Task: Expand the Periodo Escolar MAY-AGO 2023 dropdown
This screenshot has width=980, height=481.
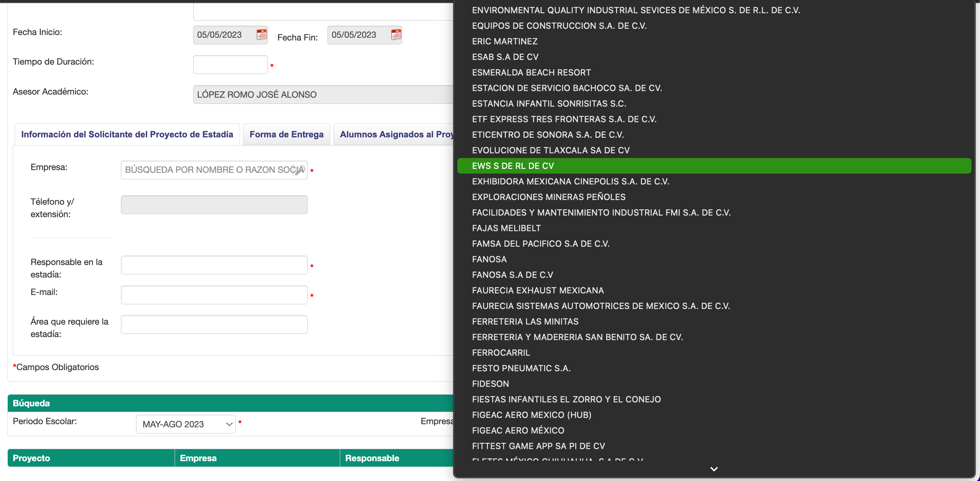Action: (x=186, y=424)
